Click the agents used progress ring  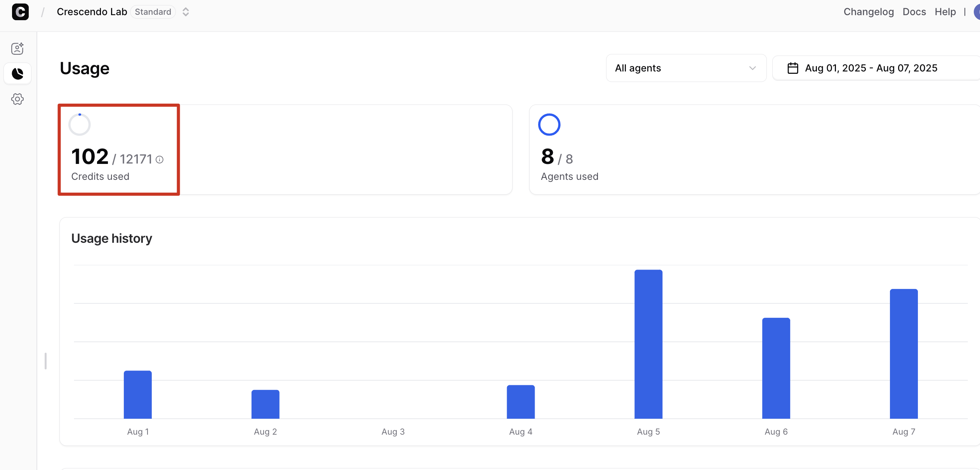point(549,125)
